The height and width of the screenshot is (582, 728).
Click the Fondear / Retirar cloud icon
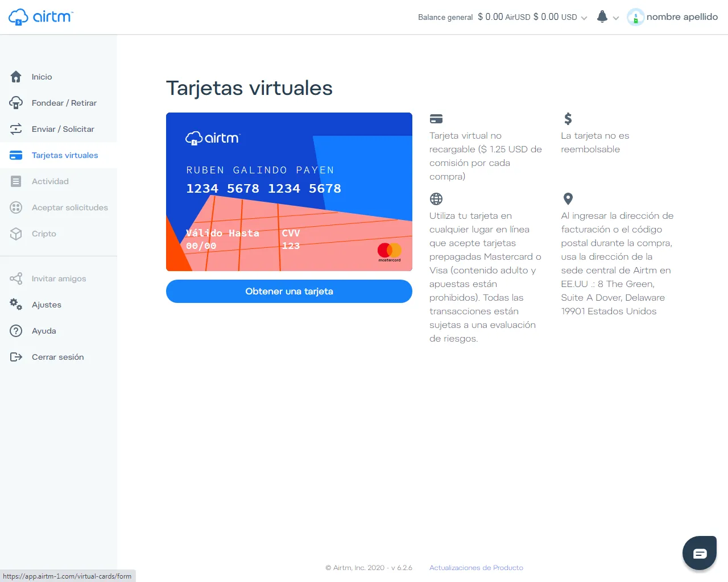click(x=16, y=103)
